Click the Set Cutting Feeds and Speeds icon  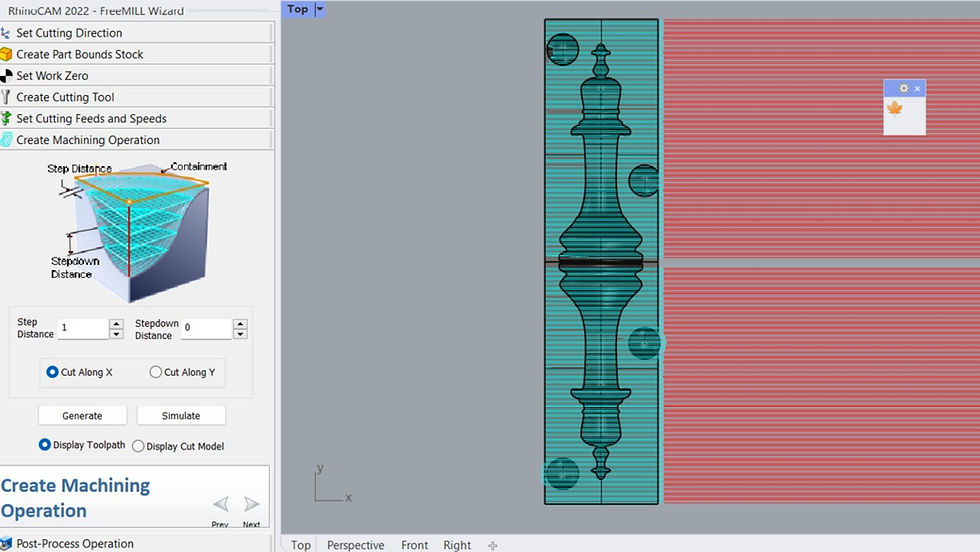coord(6,118)
